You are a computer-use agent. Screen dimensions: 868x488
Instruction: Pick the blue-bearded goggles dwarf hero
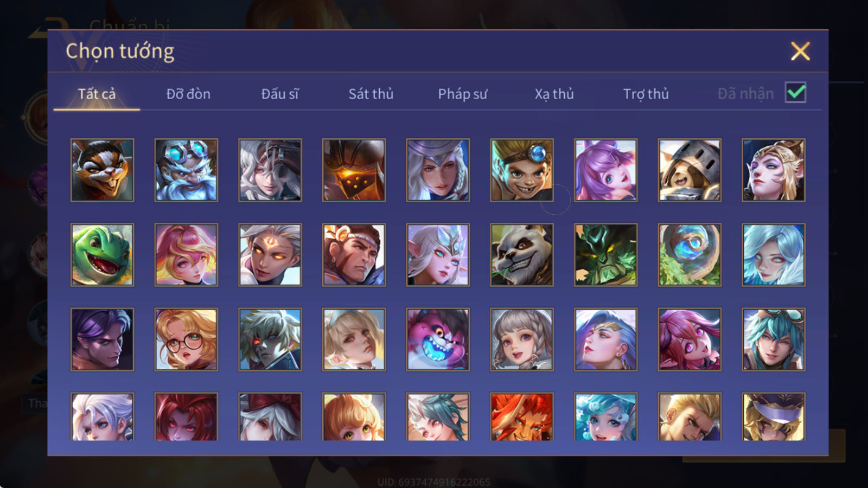click(186, 170)
